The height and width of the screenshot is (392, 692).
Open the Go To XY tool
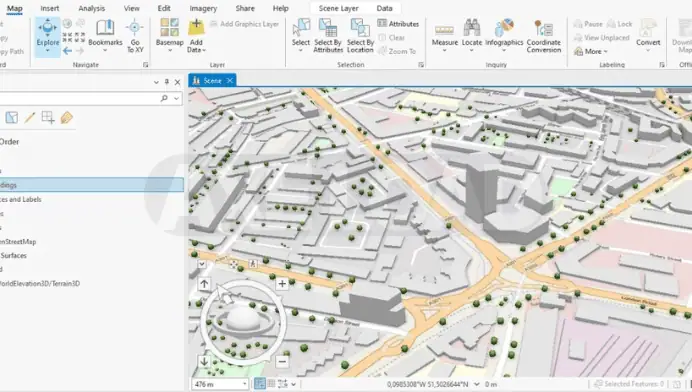coord(135,36)
